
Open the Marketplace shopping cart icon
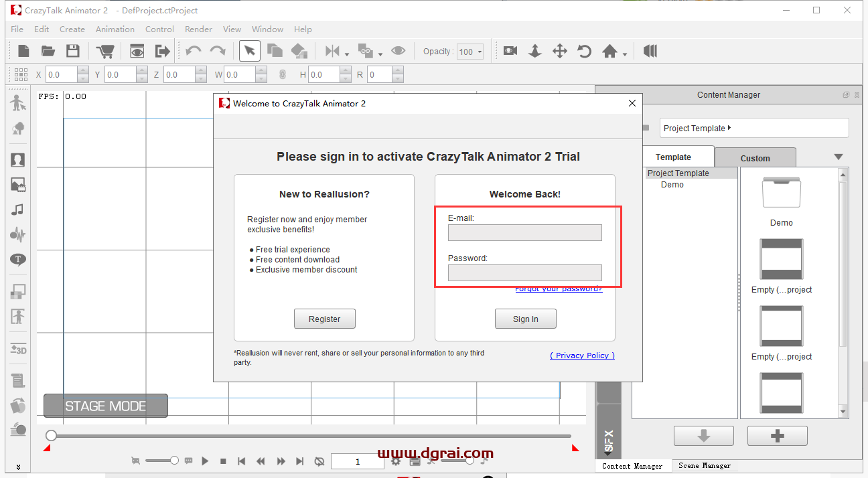(x=105, y=51)
